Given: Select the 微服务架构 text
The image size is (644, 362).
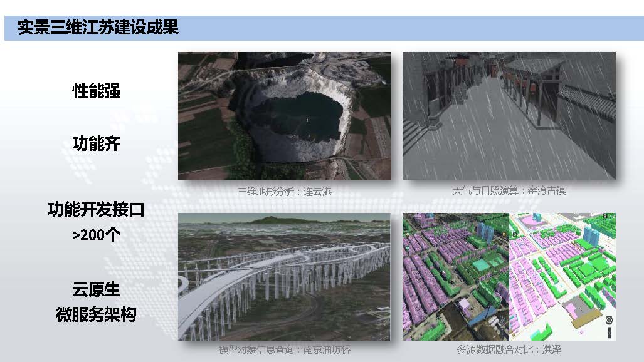Looking at the screenshot, I should click(x=96, y=315).
